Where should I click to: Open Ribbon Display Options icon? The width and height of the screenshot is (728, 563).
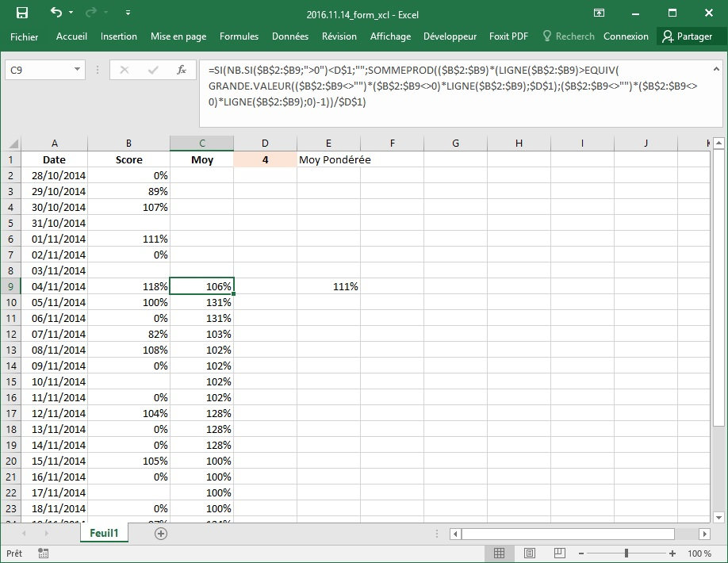coord(599,13)
